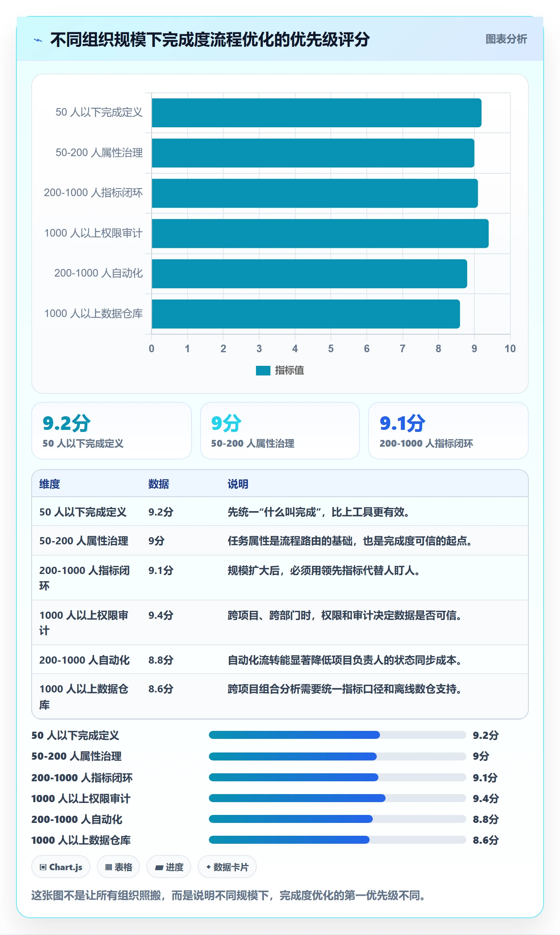Select table cell 先统一“什么叫完成”，比上工具更有效。
Screen dimensions: 560x935
(318, 512)
